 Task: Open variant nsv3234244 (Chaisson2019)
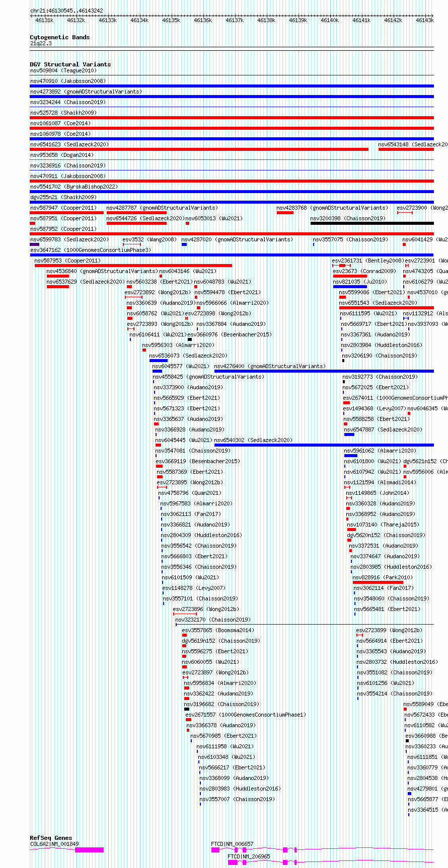(x=68, y=102)
